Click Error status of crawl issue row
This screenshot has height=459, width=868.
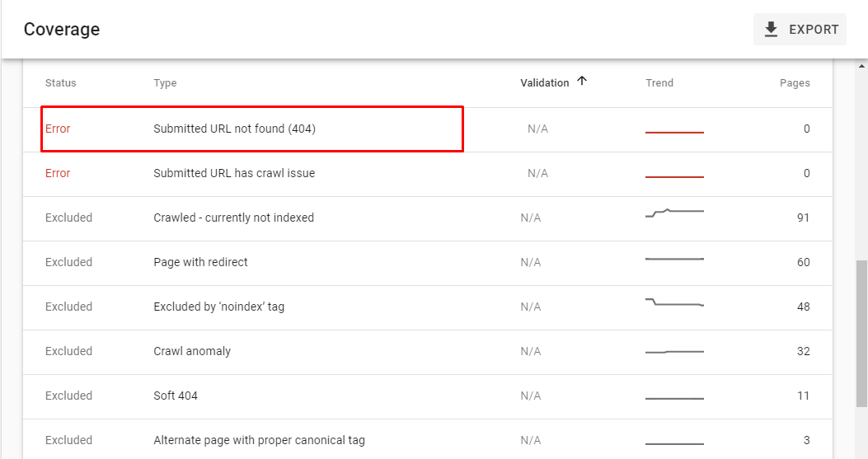tap(58, 173)
